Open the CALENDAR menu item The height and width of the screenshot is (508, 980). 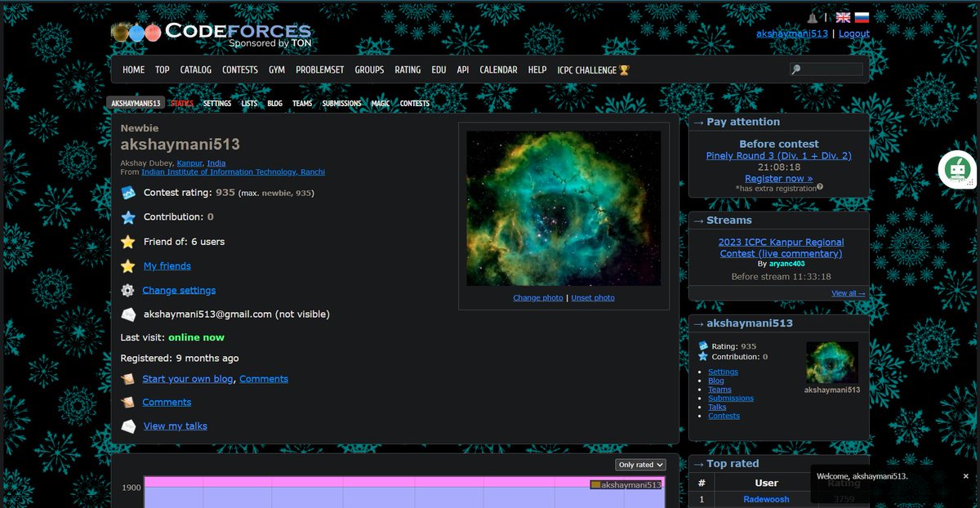[x=498, y=70]
